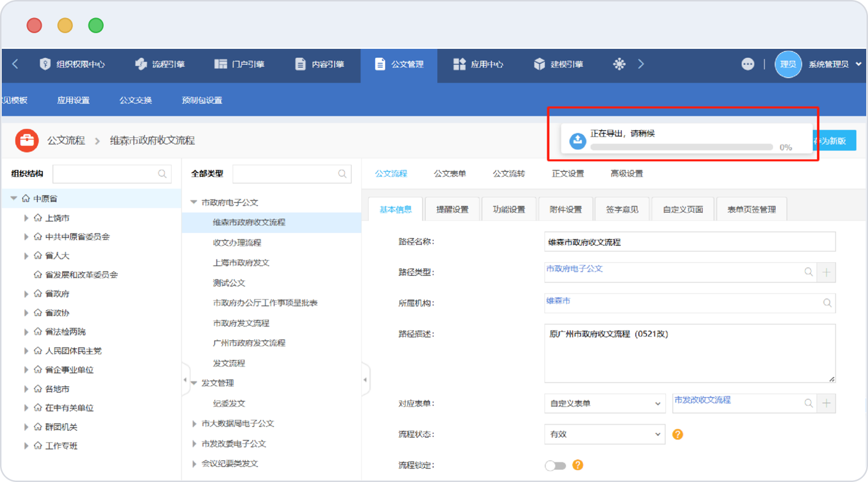Image resolution: width=868 pixels, height=482 pixels.
Task: Navigate modules right with forward arrow
Action: [641, 64]
